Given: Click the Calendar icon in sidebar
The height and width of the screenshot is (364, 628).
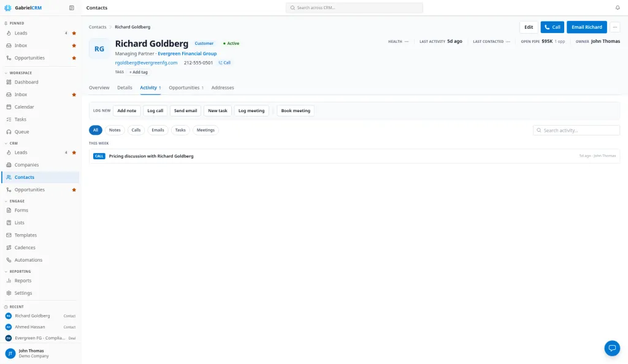Looking at the screenshot, I should [x=9, y=107].
